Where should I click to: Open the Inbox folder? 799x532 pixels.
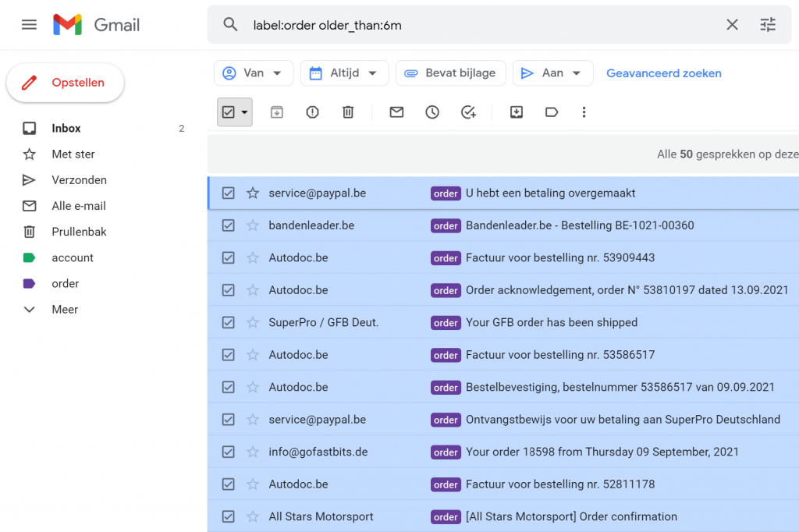coord(66,129)
